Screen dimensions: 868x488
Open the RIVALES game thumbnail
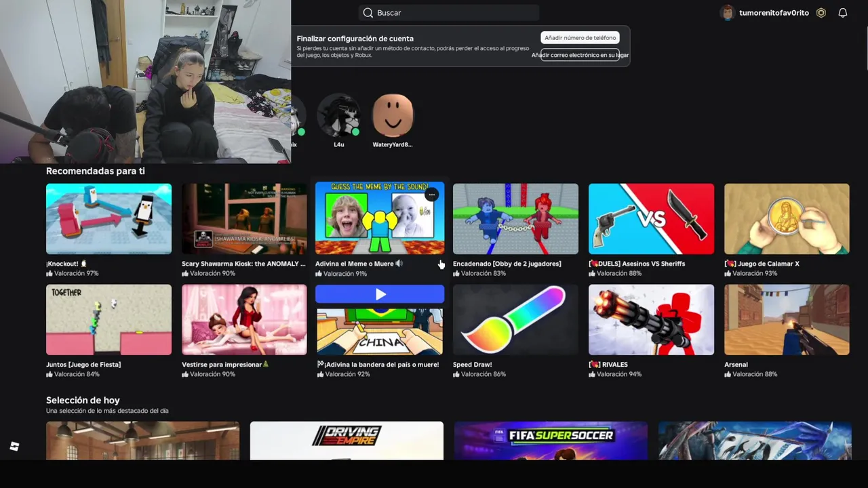pos(651,320)
